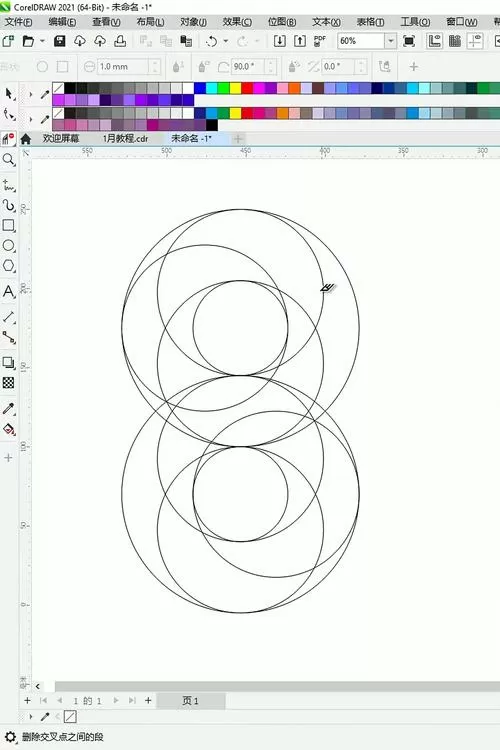Select the Artistic Media tool
This screenshot has width=500, height=750.
pos(9,206)
